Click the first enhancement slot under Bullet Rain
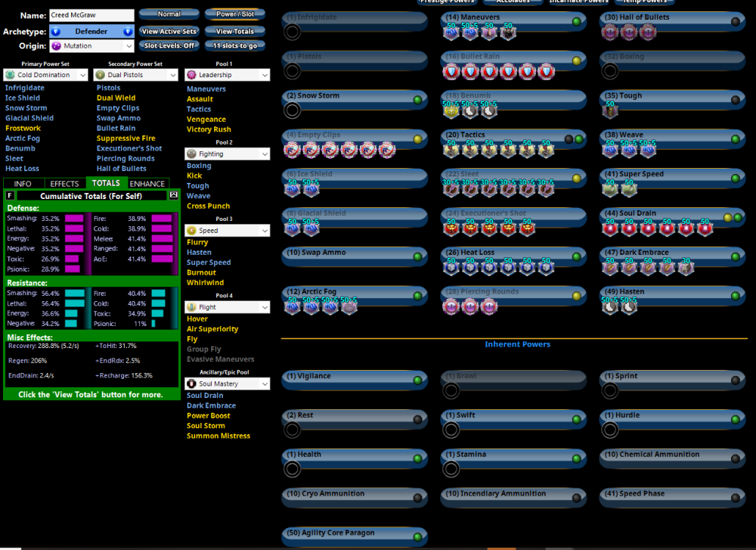This screenshot has width=756, height=550. click(x=451, y=71)
